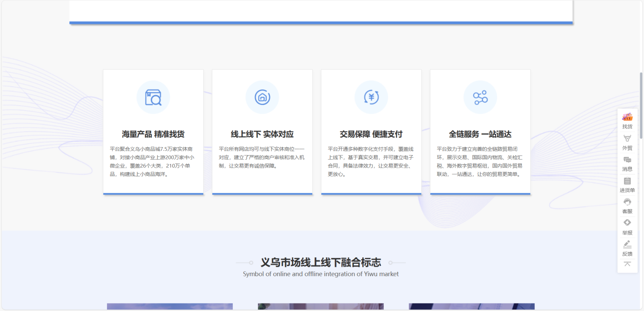Click the 举报 report icon
The image size is (644, 311).
click(x=627, y=223)
